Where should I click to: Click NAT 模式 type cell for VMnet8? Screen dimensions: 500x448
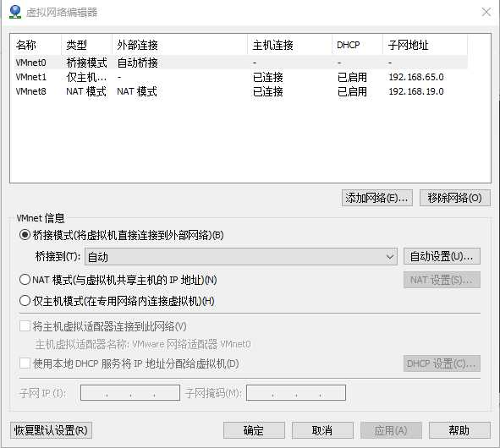86,92
